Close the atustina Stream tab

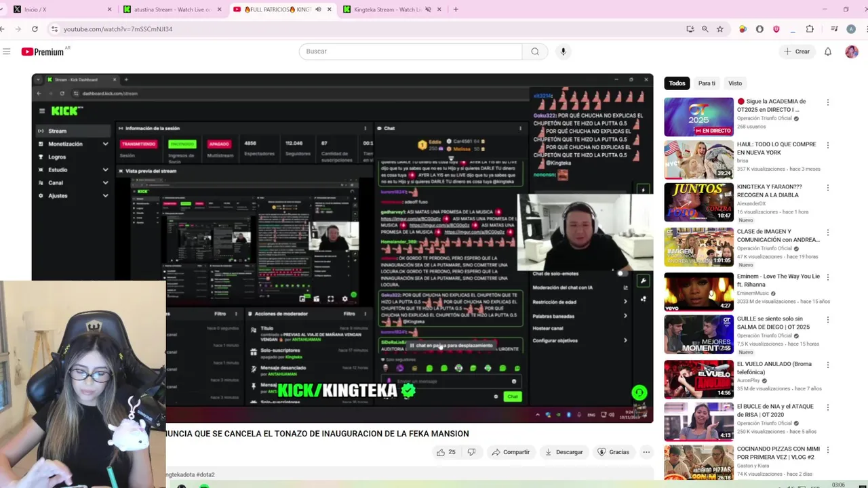pos(220,9)
